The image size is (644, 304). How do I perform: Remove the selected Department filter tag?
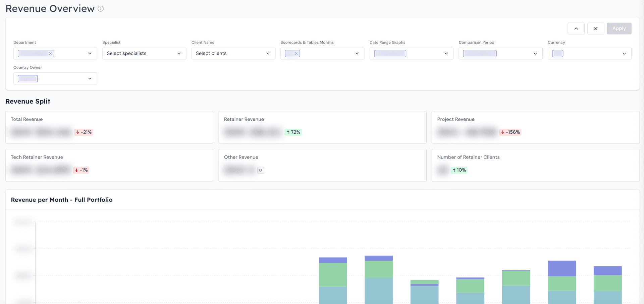click(51, 53)
